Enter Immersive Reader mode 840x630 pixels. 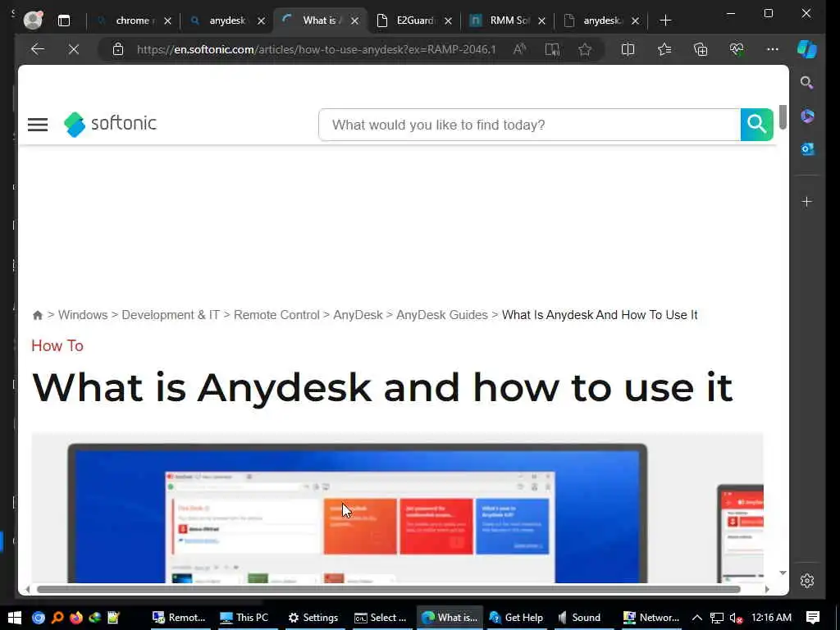coord(552,49)
